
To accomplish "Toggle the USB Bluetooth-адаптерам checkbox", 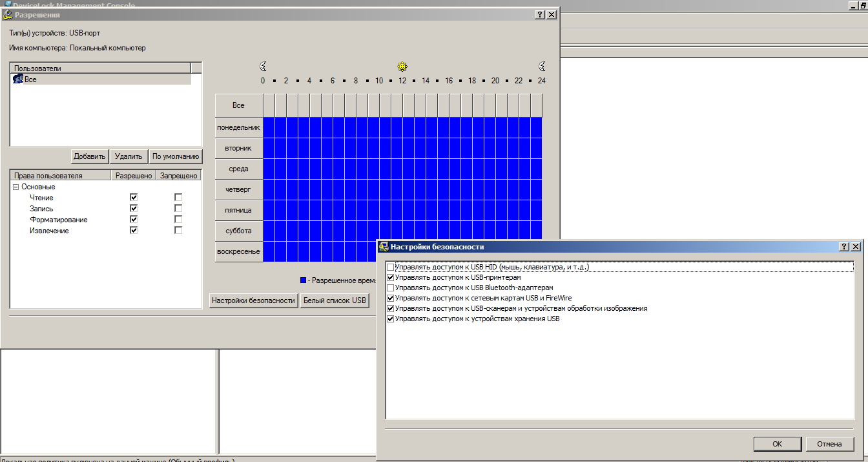I will (390, 288).
